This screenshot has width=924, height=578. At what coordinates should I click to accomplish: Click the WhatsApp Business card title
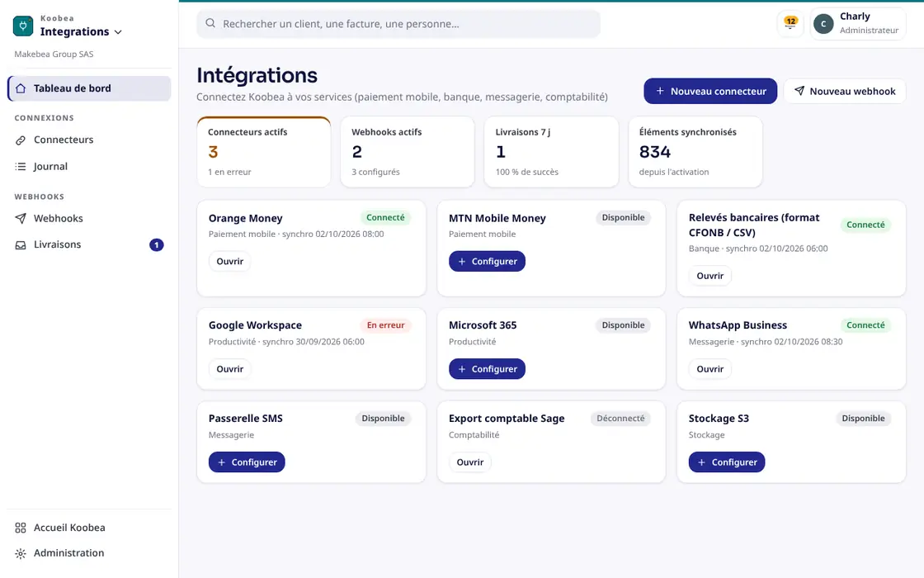point(738,325)
